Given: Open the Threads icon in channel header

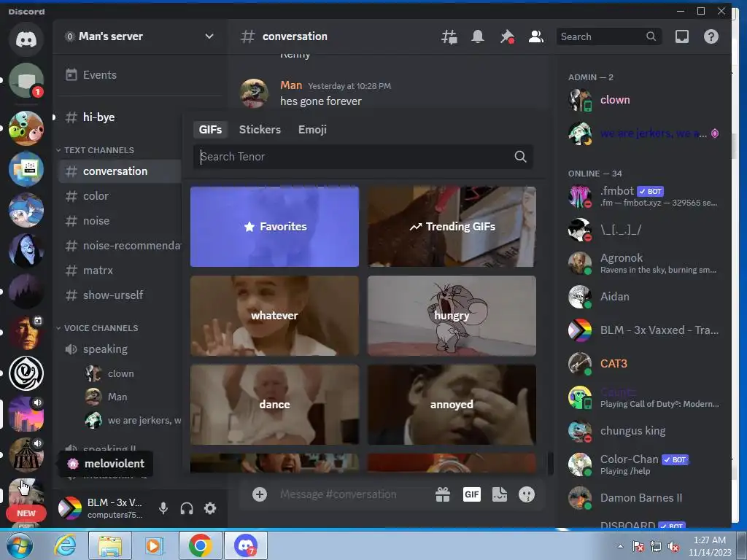Looking at the screenshot, I should [x=449, y=36].
